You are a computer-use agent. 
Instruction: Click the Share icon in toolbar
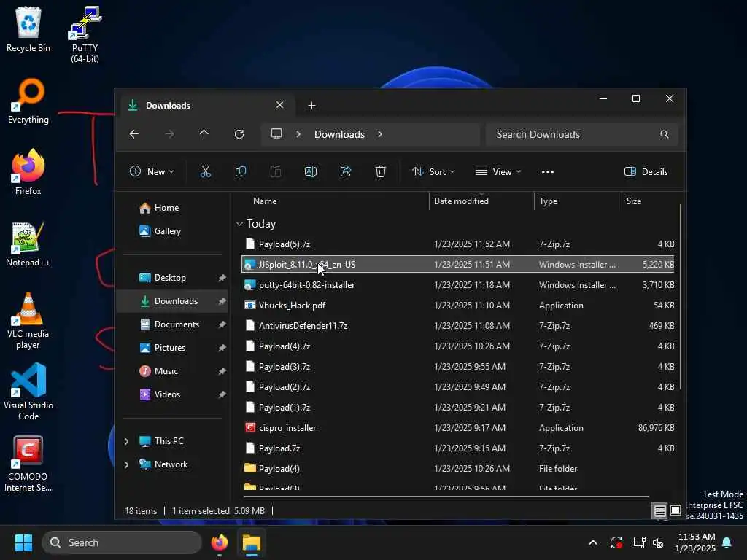coord(346,172)
